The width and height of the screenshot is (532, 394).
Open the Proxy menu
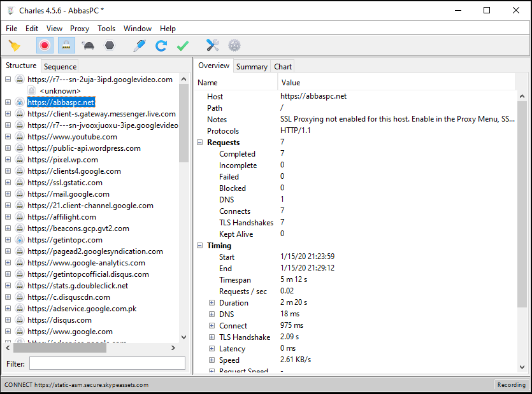80,29
